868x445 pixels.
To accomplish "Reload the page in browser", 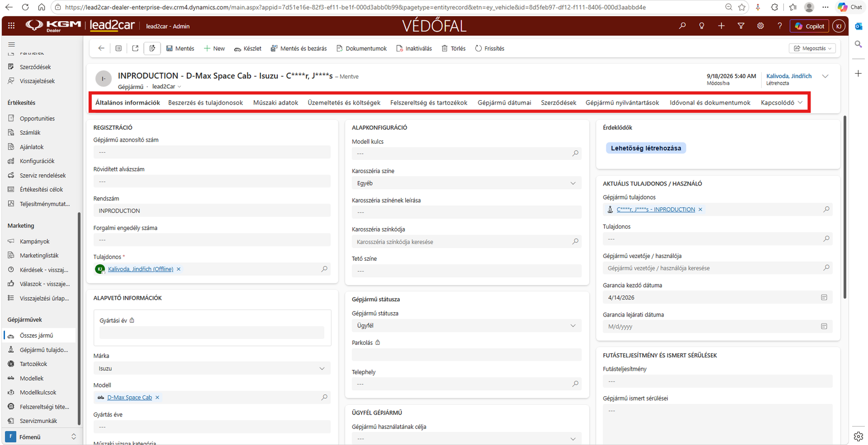I will [25, 7].
